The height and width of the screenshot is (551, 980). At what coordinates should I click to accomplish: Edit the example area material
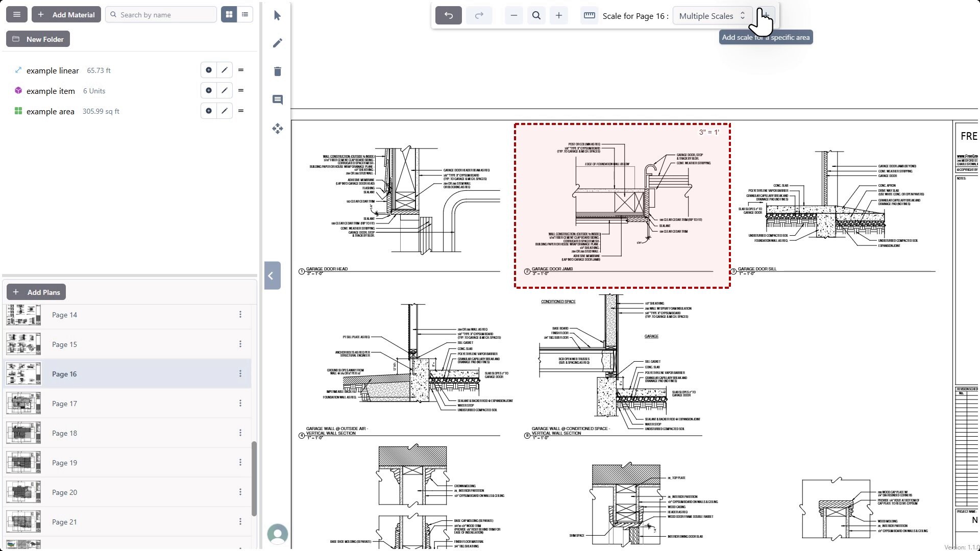tap(225, 111)
